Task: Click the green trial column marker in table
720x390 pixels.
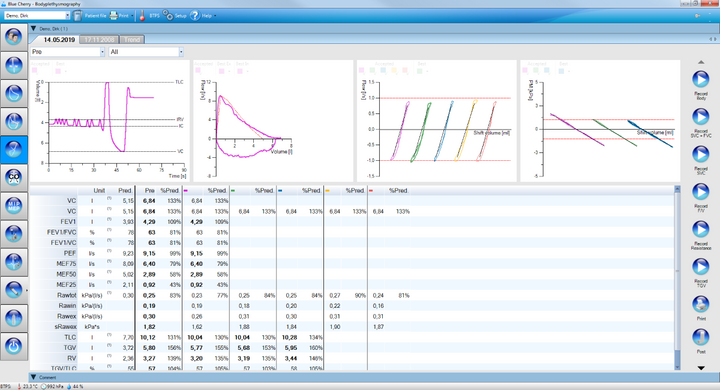Action: point(233,191)
